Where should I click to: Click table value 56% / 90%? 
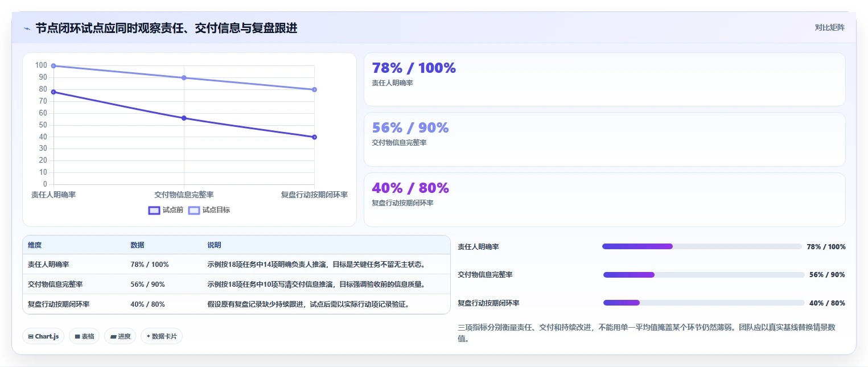(147, 284)
